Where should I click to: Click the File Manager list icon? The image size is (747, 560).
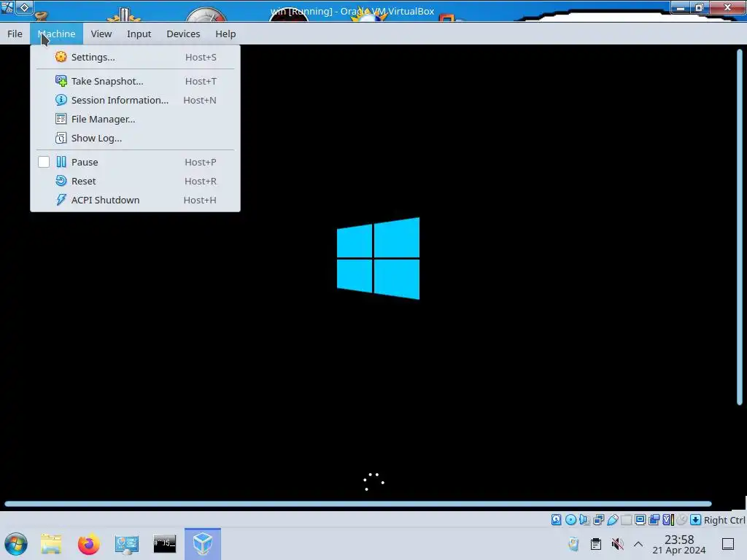coord(61,119)
